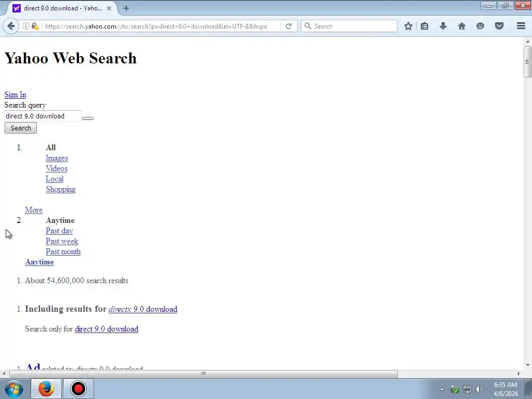Click the Search button
This screenshot has height=399, width=532.
coord(21,128)
